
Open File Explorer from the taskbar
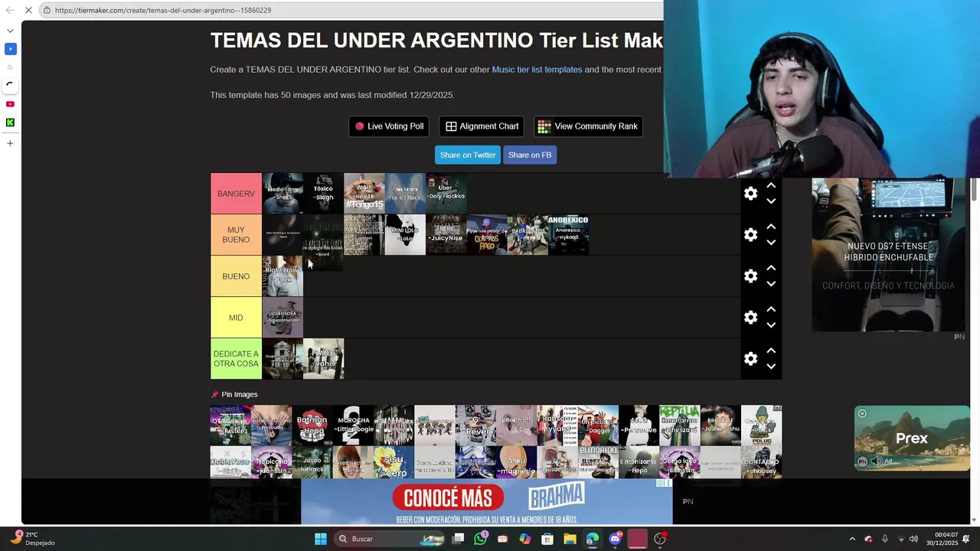570,539
